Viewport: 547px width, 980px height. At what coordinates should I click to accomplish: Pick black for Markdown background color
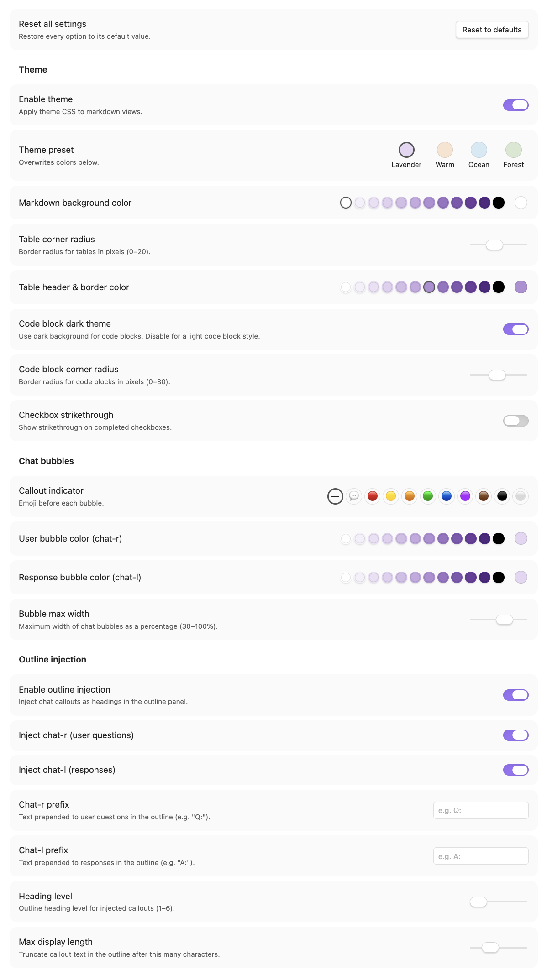pos(499,203)
